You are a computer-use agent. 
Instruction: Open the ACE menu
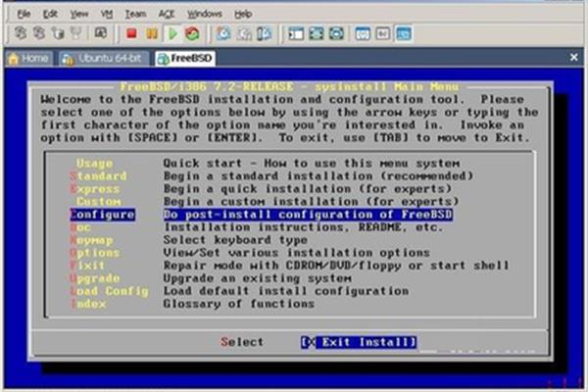tap(167, 15)
